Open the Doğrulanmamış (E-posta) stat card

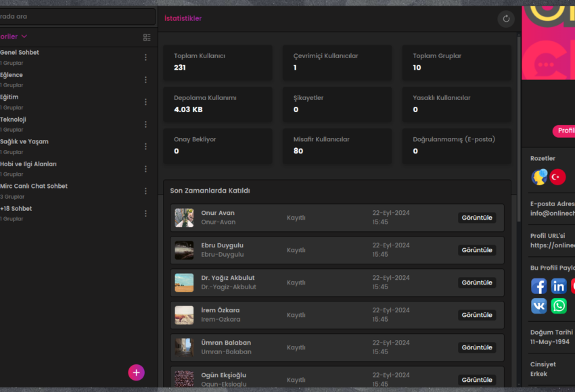click(x=457, y=146)
